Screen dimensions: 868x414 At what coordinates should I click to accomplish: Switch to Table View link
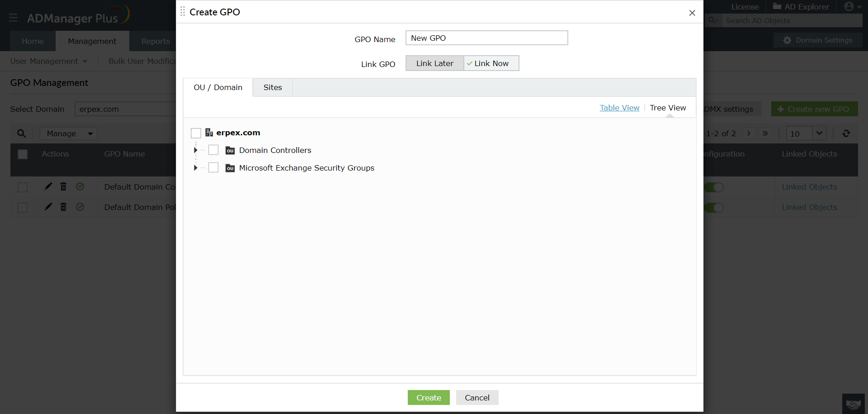[619, 108]
